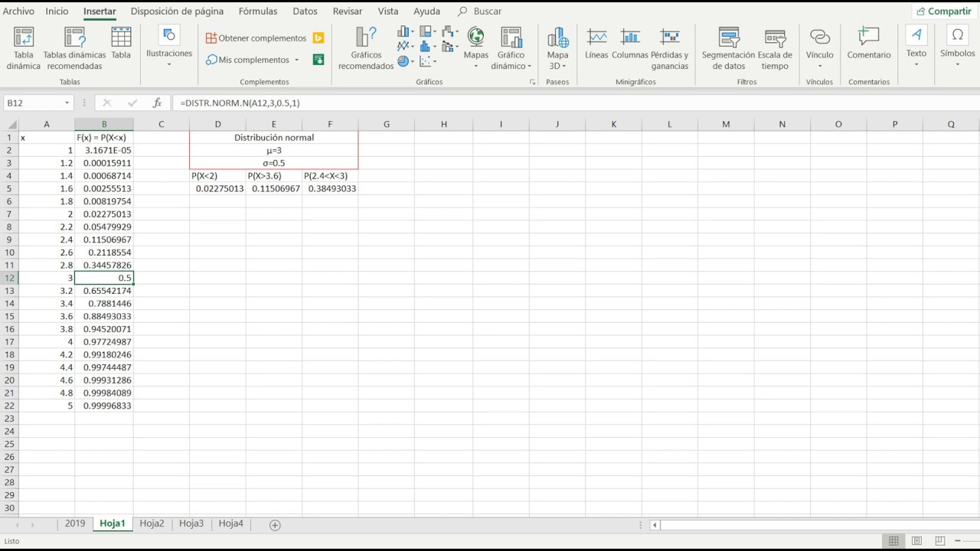Screen dimensions: 980x551
Task: Select cell B7 with value 0.02275013
Action: coord(104,214)
